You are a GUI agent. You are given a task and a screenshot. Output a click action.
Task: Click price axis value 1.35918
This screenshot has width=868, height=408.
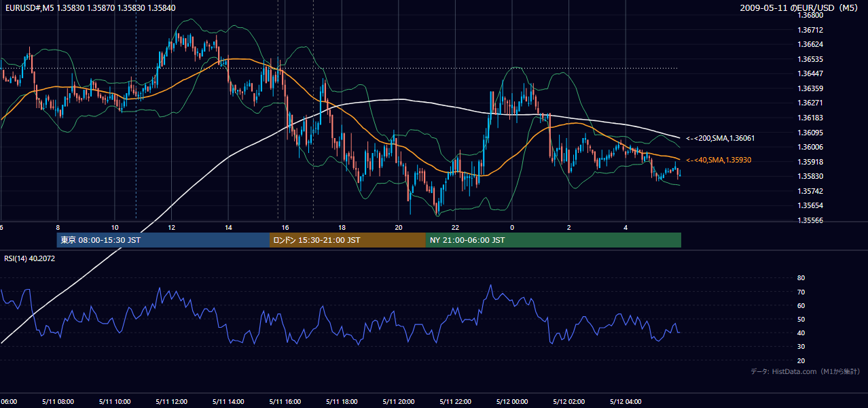click(x=810, y=162)
